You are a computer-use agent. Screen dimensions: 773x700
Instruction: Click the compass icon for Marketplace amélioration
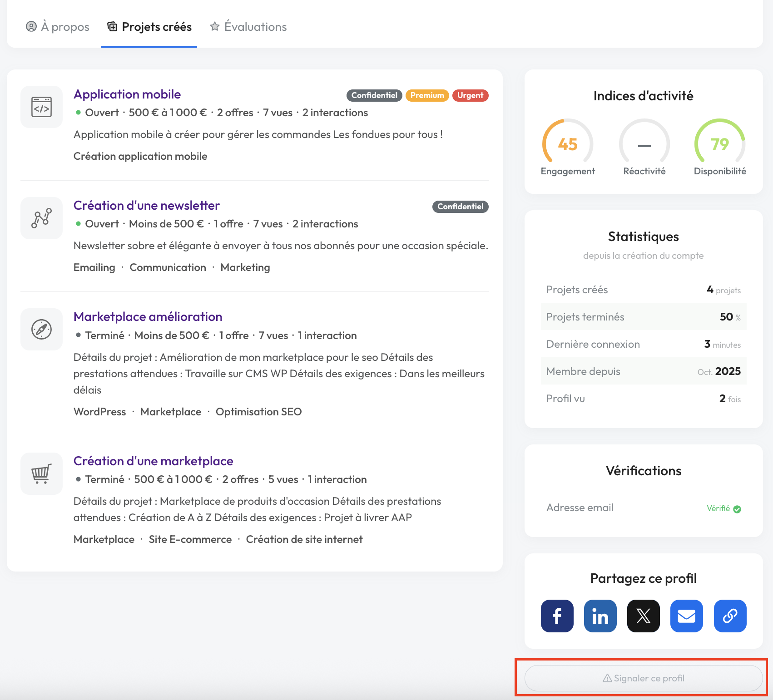click(41, 329)
